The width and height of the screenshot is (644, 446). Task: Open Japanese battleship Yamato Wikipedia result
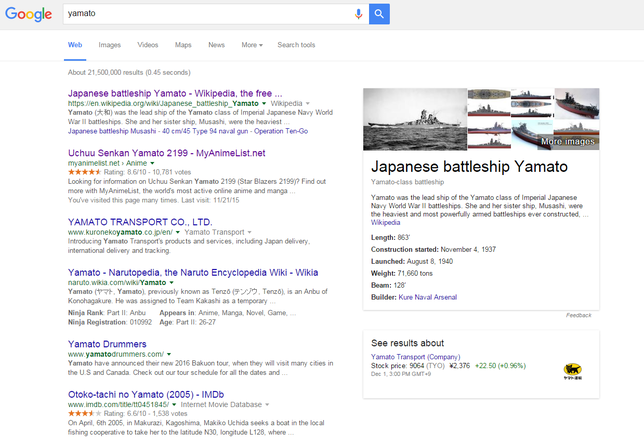pos(175,93)
